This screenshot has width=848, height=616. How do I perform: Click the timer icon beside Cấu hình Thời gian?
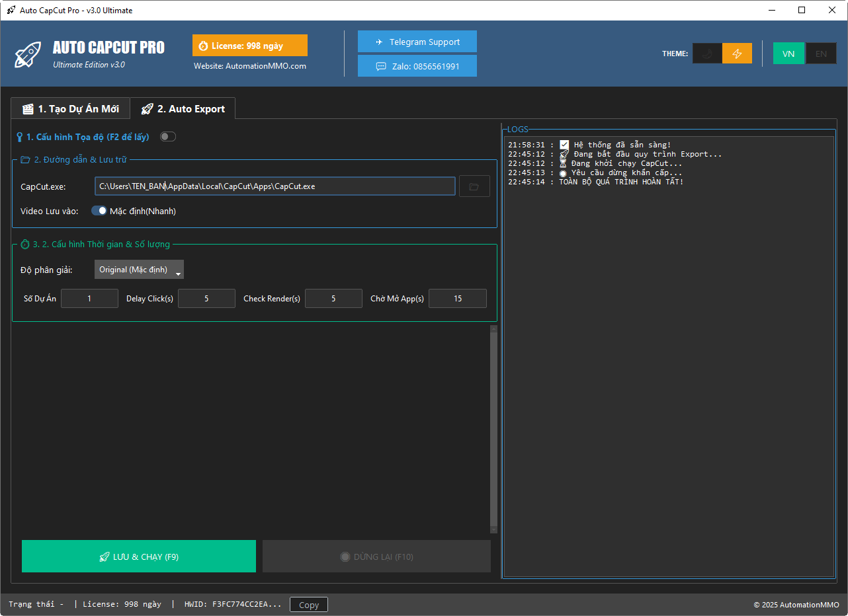click(25, 245)
